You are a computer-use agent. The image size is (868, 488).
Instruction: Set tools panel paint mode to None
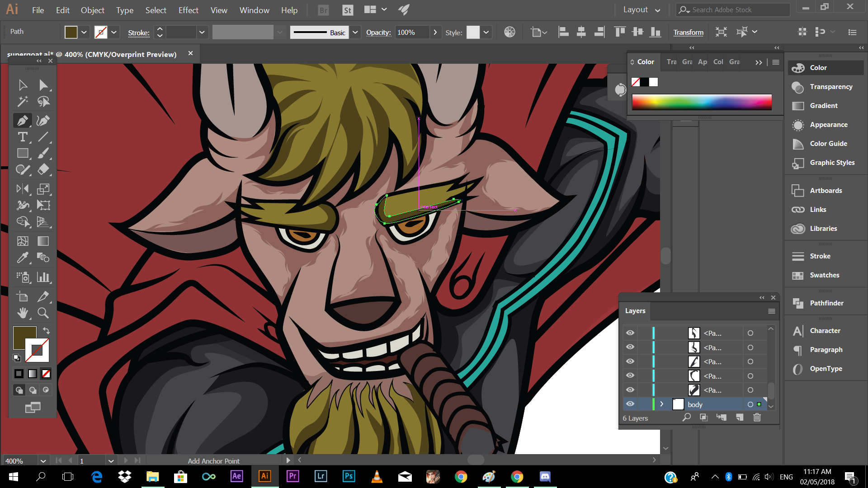[46, 374]
